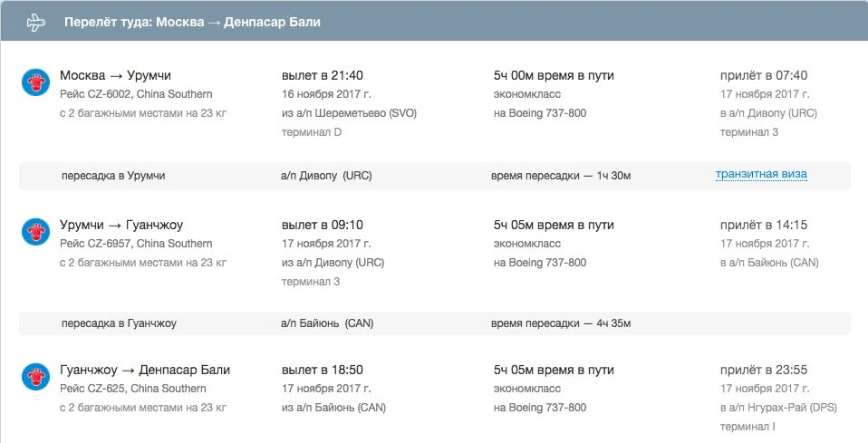The image size is (868, 443).
Task: Select the Урумчи → Гуанчжоу route title
Action: [121, 225]
